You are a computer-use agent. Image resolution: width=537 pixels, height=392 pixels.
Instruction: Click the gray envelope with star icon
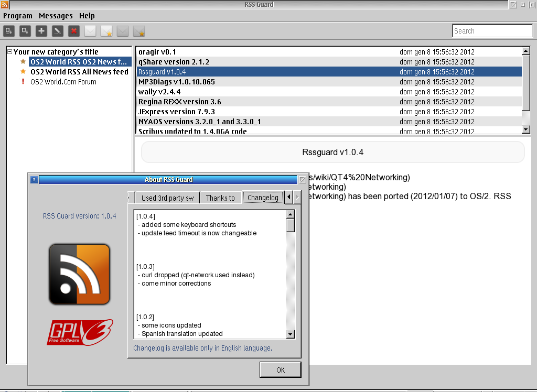139,31
